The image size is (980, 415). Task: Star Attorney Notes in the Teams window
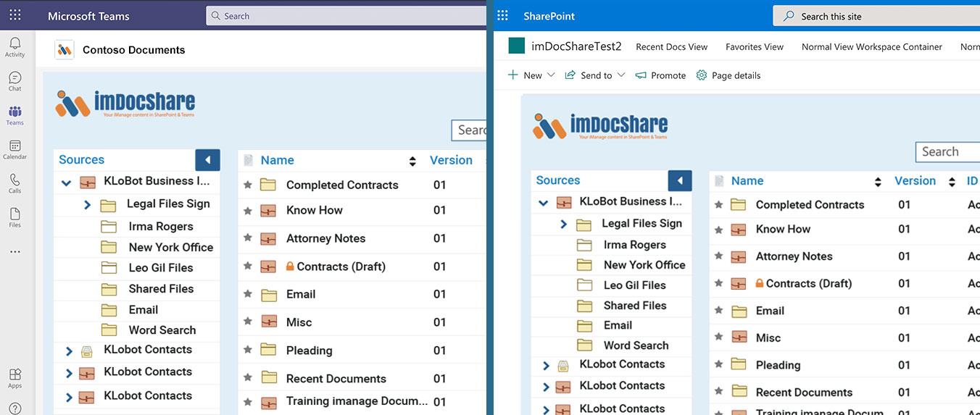point(248,239)
